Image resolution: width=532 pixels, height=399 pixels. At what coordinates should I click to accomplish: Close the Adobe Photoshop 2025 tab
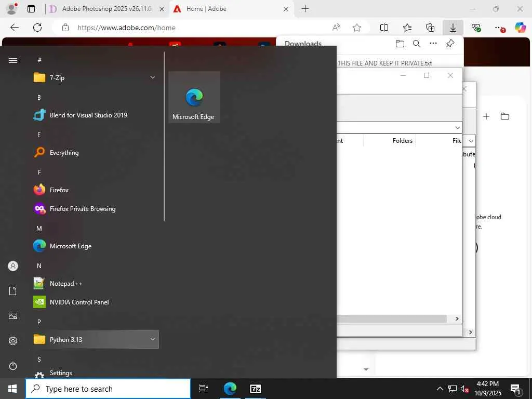coord(162,9)
